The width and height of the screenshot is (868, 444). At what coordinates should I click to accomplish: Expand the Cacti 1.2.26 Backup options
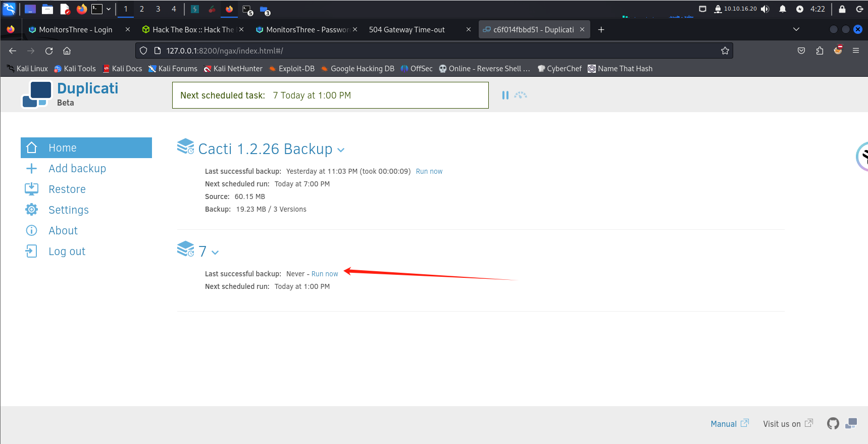click(341, 150)
